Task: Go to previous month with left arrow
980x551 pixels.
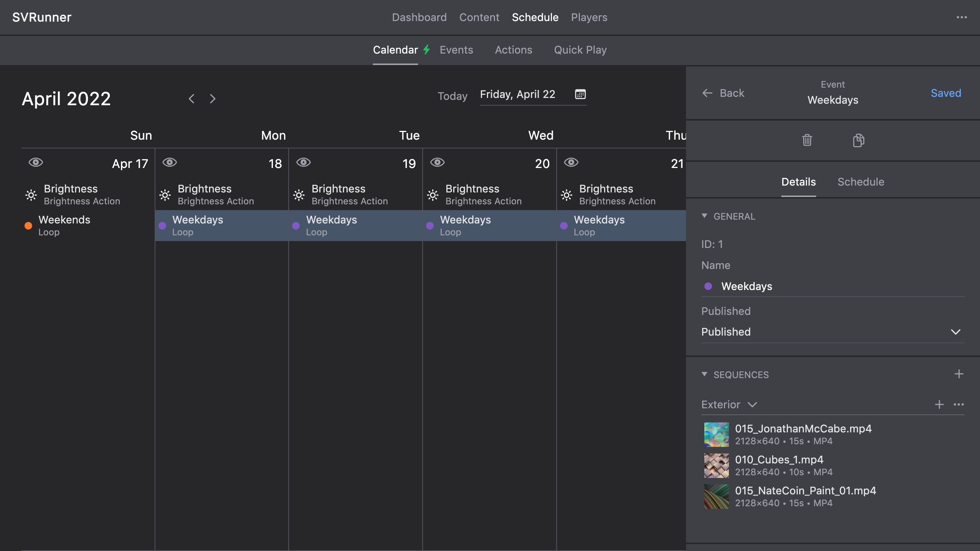Action: click(x=191, y=99)
